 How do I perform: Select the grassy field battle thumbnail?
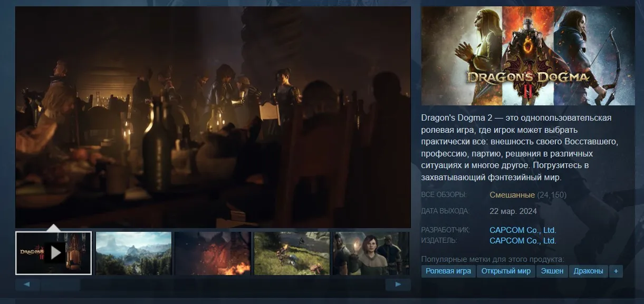[x=292, y=253]
